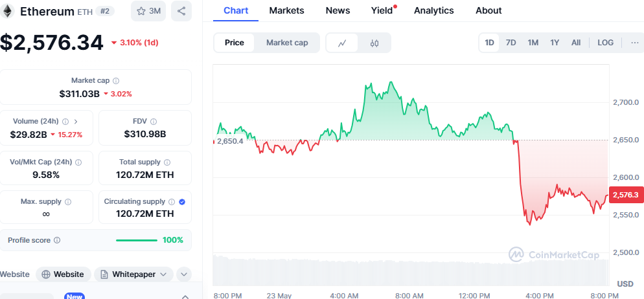Viewport: 644px width, 299px height.
Task: Click the 2,576.3 current price label
Action: (x=626, y=195)
